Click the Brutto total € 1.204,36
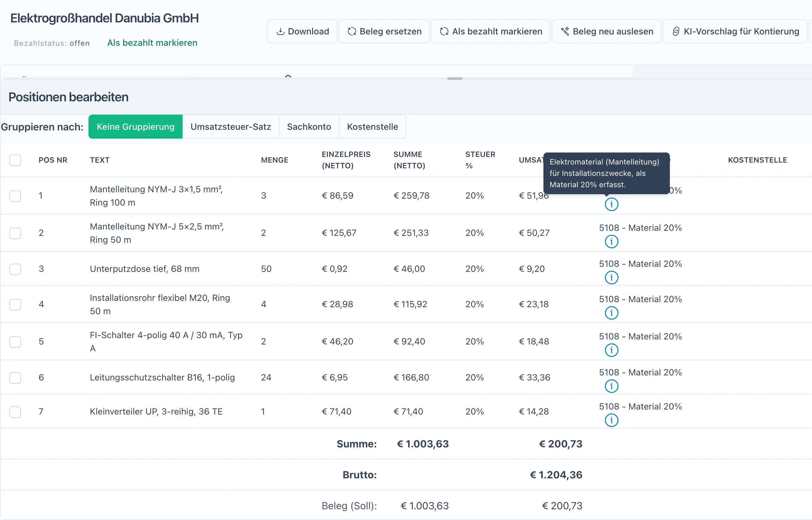The width and height of the screenshot is (812, 520). [x=556, y=475]
